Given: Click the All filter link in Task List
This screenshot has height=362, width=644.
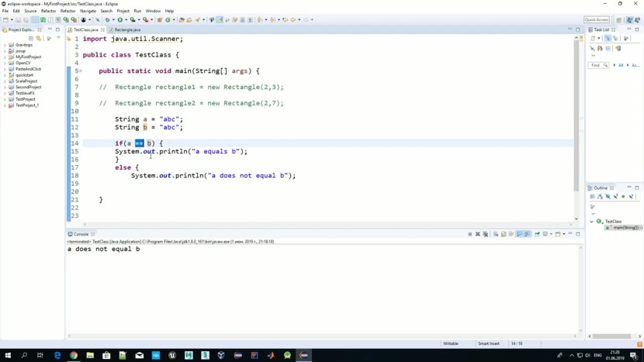Looking at the screenshot, I should (x=621, y=65).
